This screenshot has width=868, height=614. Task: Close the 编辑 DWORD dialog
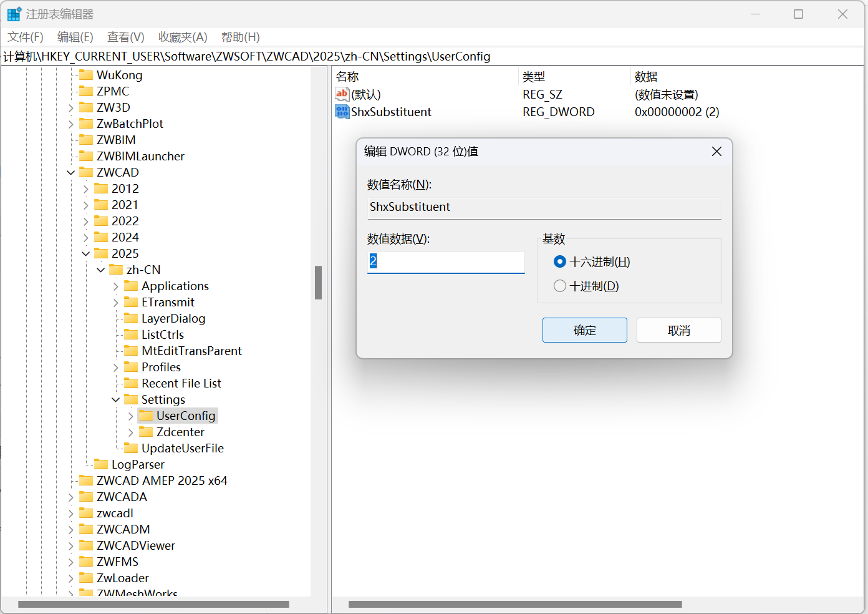pos(717,152)
